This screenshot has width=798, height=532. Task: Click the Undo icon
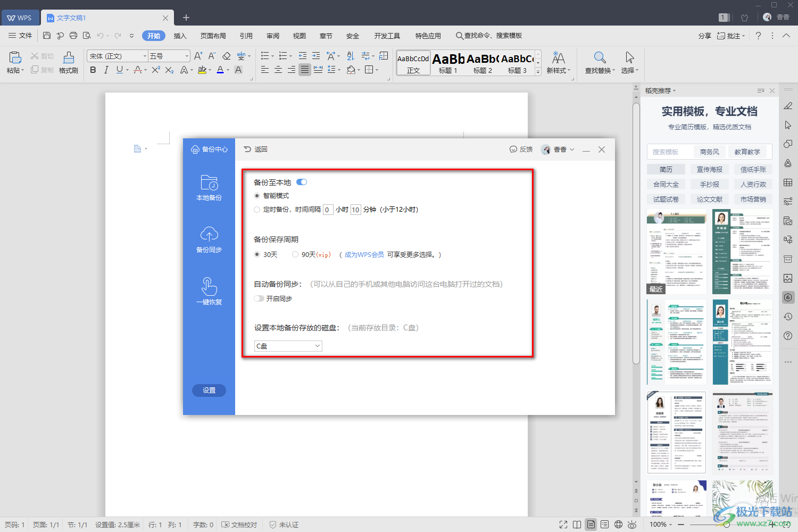coord(100,36)
